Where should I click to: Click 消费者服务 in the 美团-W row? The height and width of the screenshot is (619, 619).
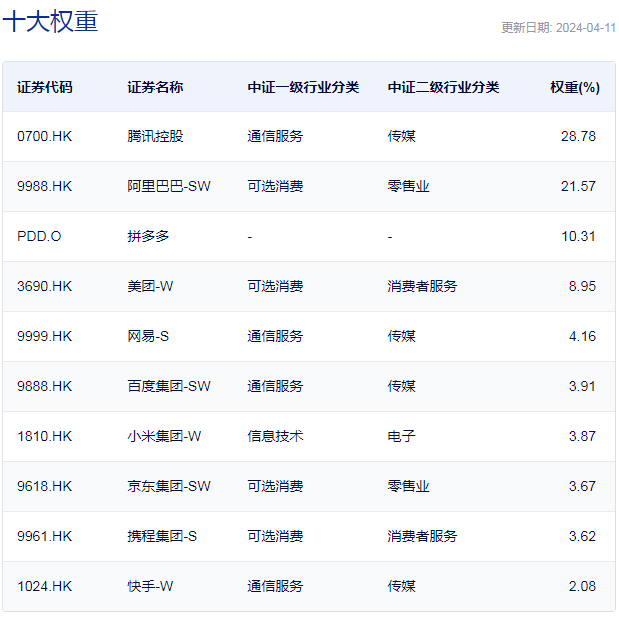(422, 286)
